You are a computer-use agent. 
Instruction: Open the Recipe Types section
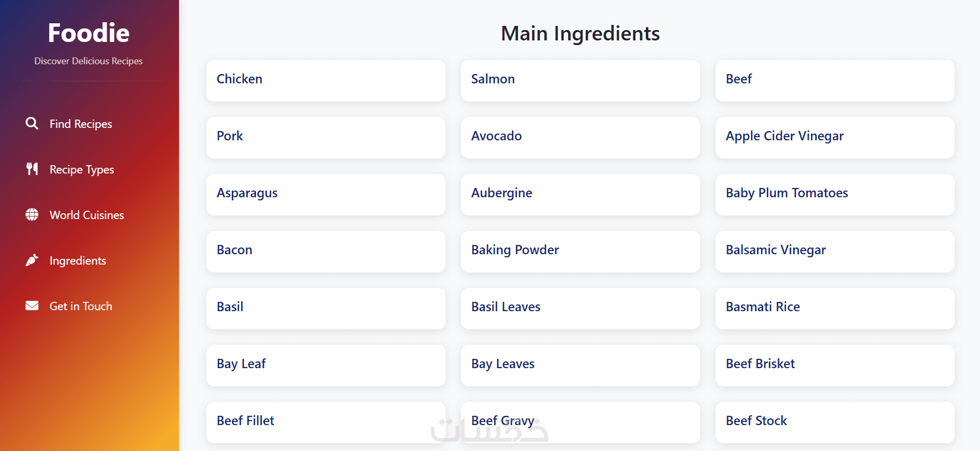[x=82, y=169]
